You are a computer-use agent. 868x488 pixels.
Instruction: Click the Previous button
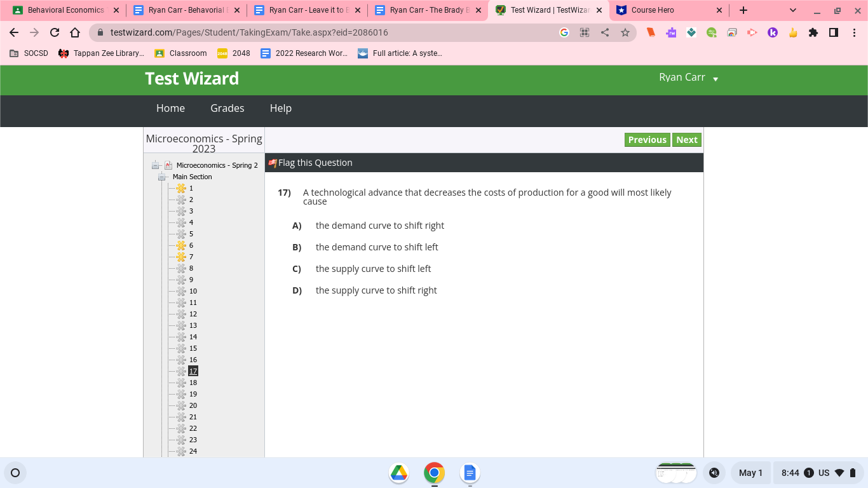[x=647, y=139]
